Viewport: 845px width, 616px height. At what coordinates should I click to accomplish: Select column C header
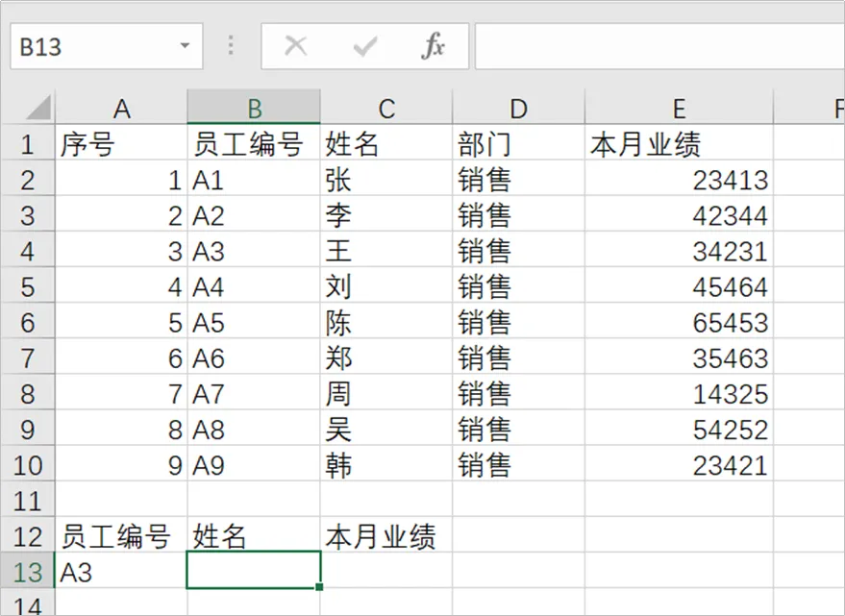point(385,108)
